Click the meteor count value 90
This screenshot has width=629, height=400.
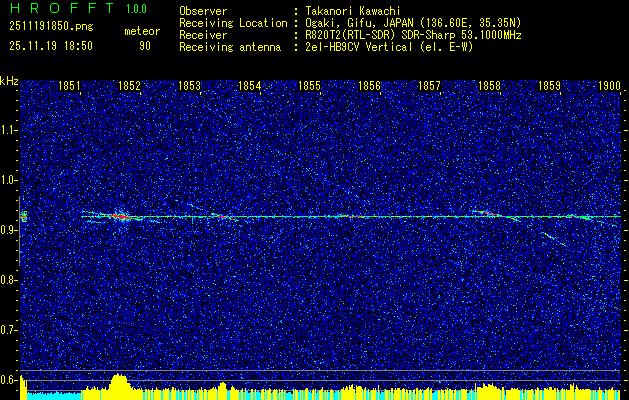pos(145,46)
